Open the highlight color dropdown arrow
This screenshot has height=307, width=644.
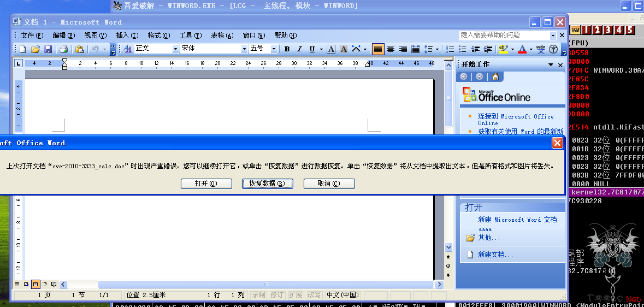tap(512, 49)
